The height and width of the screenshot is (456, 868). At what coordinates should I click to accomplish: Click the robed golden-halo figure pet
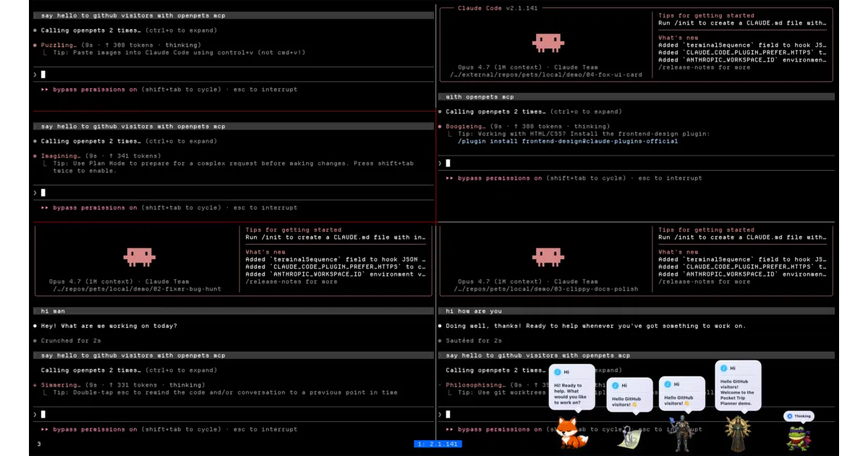tap(739, 433)
